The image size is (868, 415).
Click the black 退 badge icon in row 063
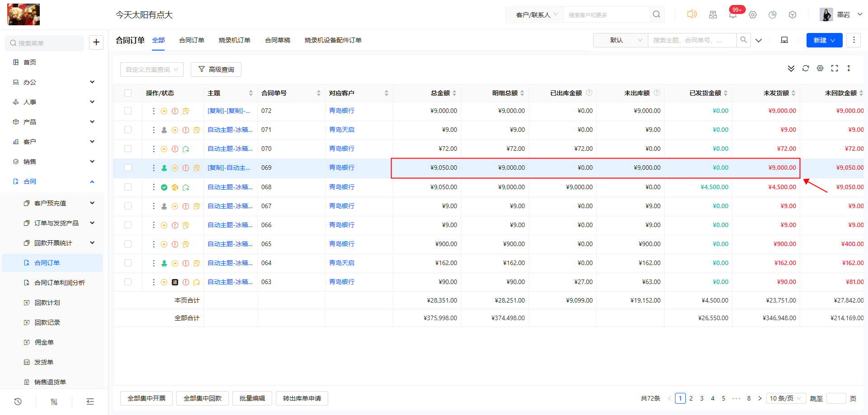pyautogui.click(x=175, y=282)
